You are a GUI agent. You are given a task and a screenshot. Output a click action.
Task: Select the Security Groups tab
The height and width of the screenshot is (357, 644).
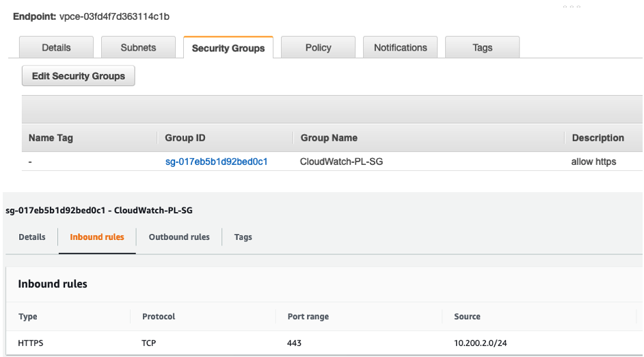[228, 48]
